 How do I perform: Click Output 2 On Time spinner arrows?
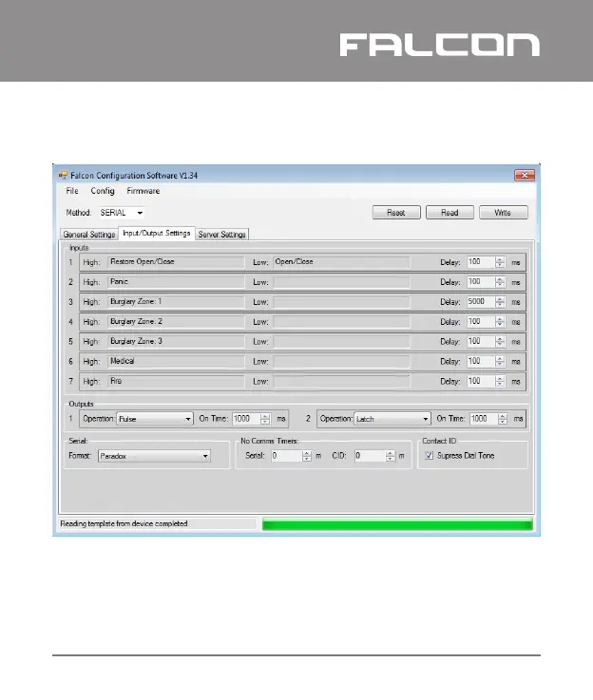tap(503, 419)
